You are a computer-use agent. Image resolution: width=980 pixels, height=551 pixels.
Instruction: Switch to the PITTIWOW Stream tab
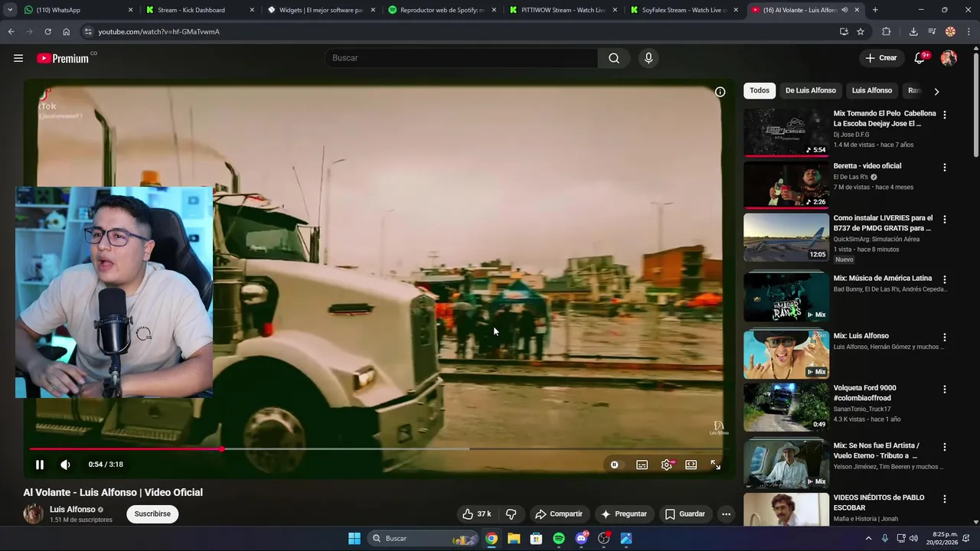coord(563,10)
